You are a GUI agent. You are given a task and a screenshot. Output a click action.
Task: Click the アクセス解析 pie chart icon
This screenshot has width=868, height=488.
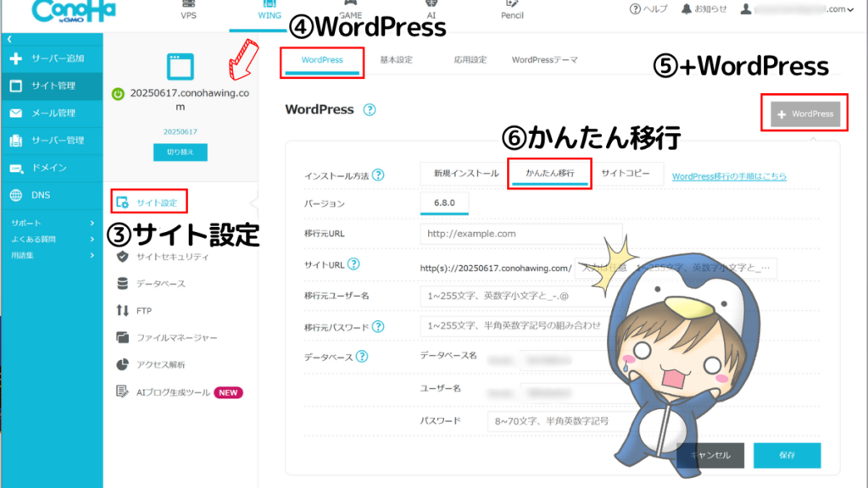tap(122, 364)
